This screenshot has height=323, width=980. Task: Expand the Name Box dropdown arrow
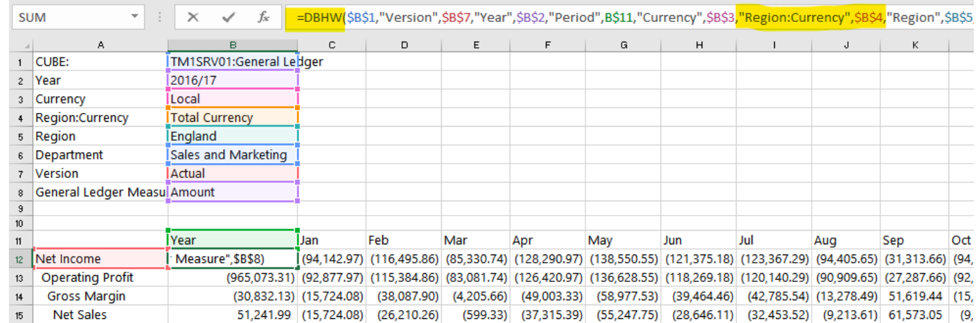pos(134,16)
